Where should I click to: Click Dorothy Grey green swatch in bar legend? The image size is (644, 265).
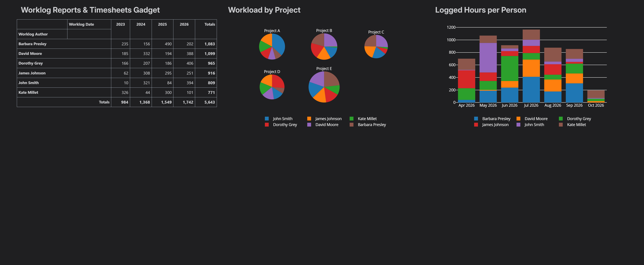pos(561,119)
